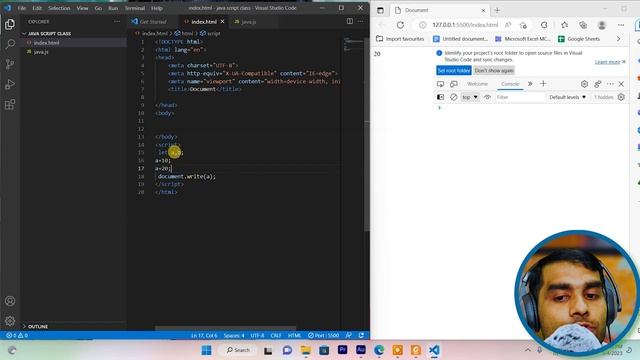Click the Set root folder button

click(x=454, y=71)
